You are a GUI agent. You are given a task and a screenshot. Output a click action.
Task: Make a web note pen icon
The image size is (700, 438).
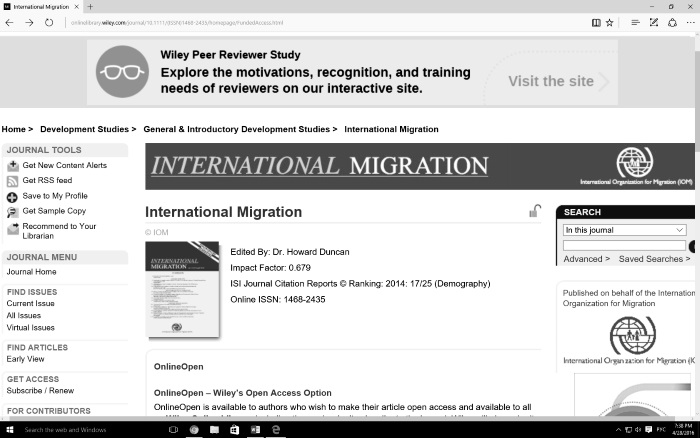pyautogui.click(x=654, y=23)
